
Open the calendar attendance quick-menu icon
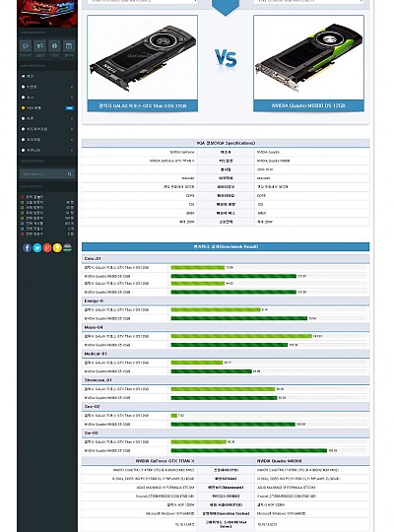(69, 45)
